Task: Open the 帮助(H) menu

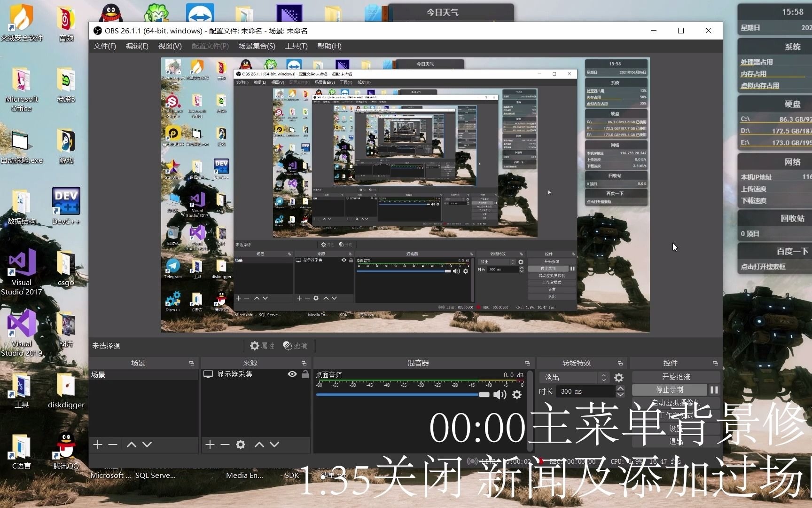Action: point(329,46)
